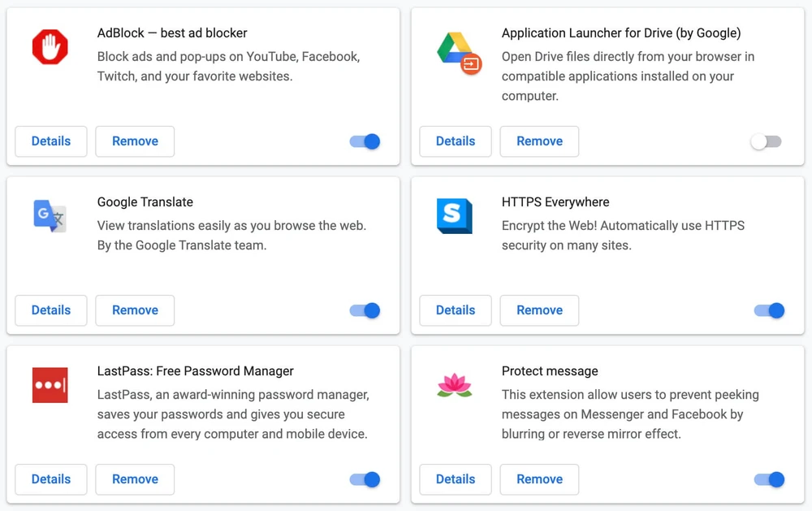The image size is (812, 511).
Task: Remove the LastPass extension
Action: click(x=135, y=479)
